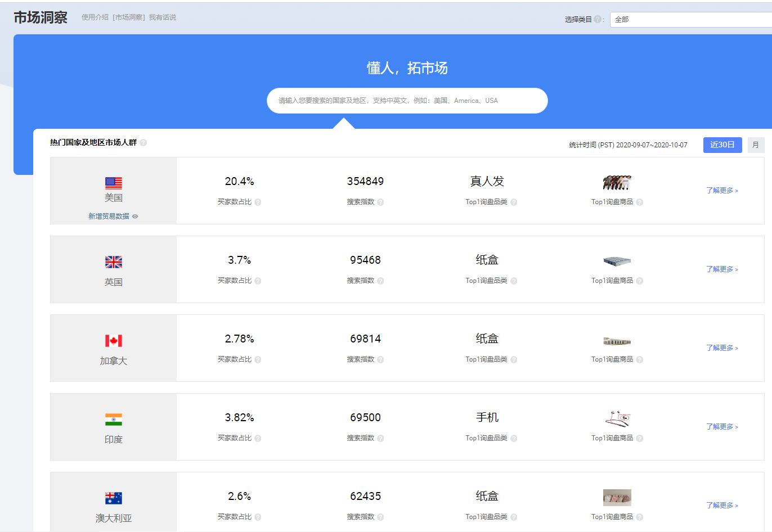Click the 我有话说 feedback link

click(161, 17)
